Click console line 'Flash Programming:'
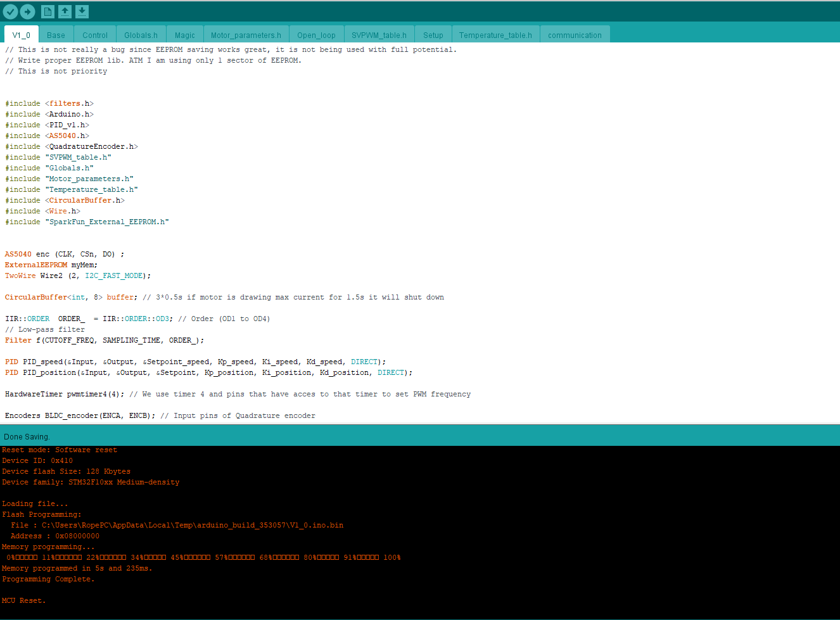Screen dimensions: 840x620 42,514
